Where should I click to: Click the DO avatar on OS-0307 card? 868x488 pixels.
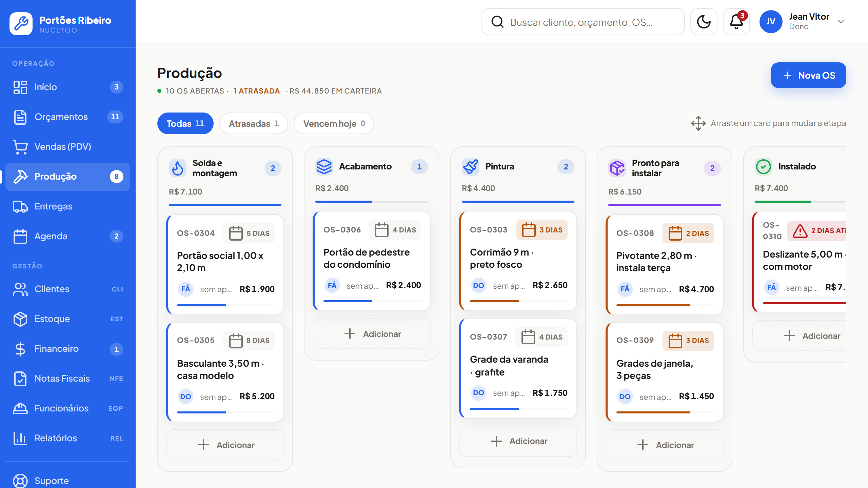coord(478,393)
